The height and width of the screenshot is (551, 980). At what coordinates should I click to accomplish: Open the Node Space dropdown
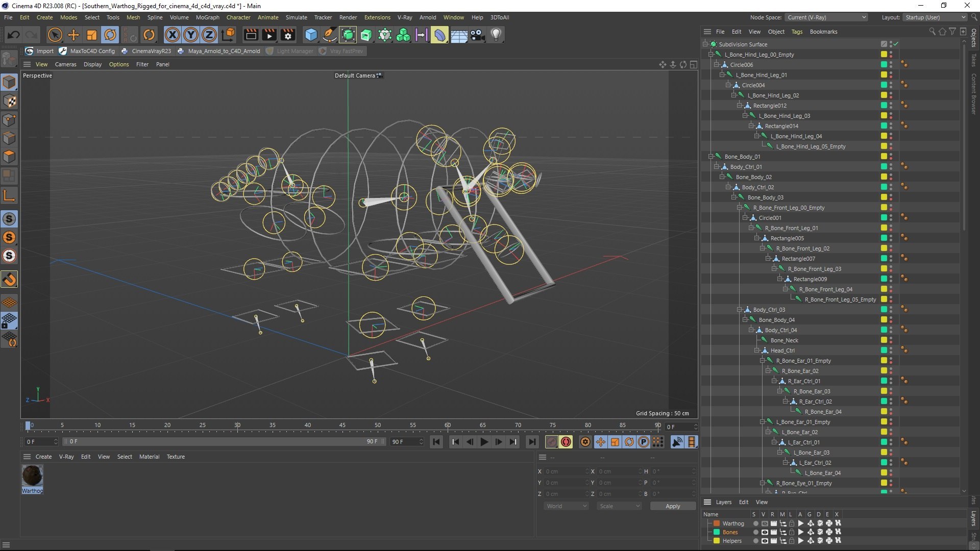tap(826, 17)
